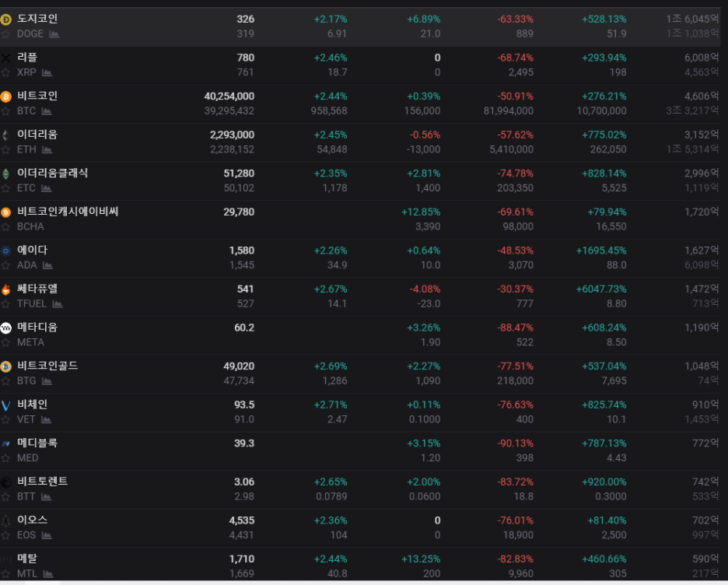
Task: Toggle favorite star for DOGE
Action: (x=5, y=34)
